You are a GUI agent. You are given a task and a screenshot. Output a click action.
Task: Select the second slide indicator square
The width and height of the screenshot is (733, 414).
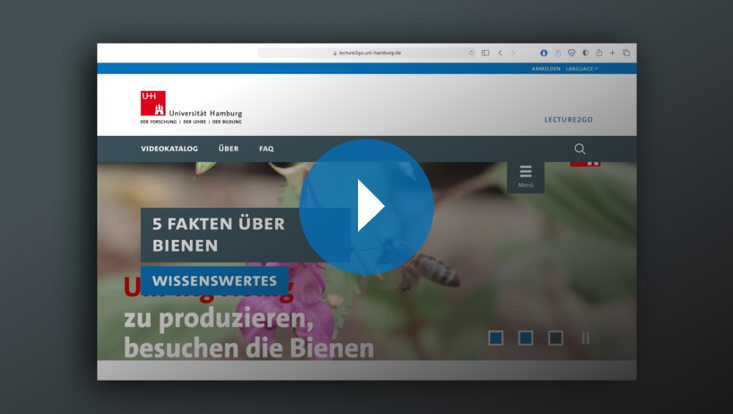[x=525, y=338]
